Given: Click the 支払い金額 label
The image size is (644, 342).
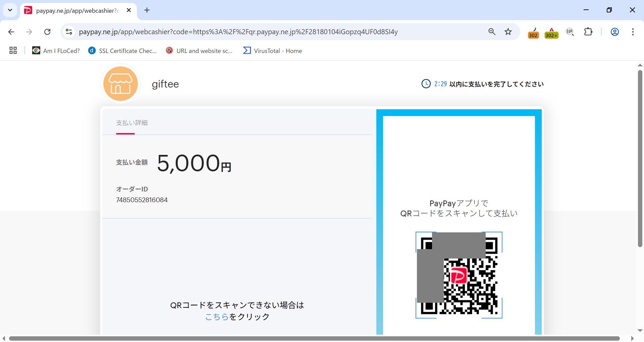Looking at the screenshot, I should tap(132, 163).
